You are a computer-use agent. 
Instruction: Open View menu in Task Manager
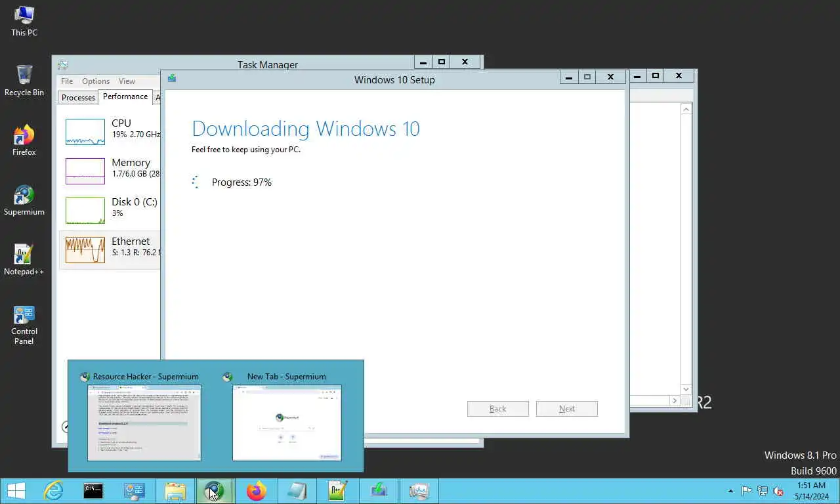[x=127, y=81]
